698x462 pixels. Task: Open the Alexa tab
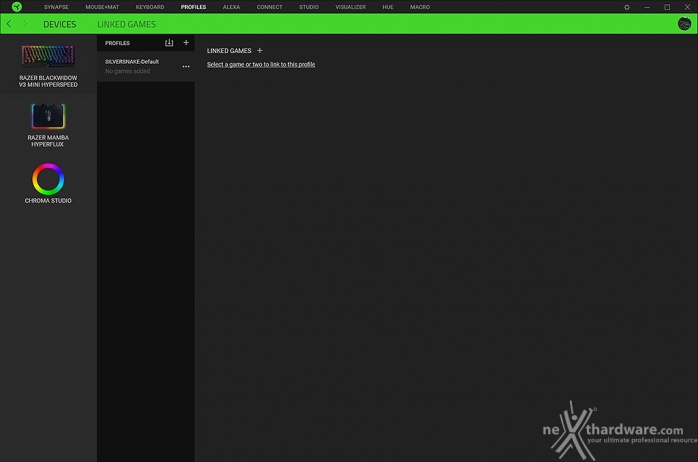[231, 7]
